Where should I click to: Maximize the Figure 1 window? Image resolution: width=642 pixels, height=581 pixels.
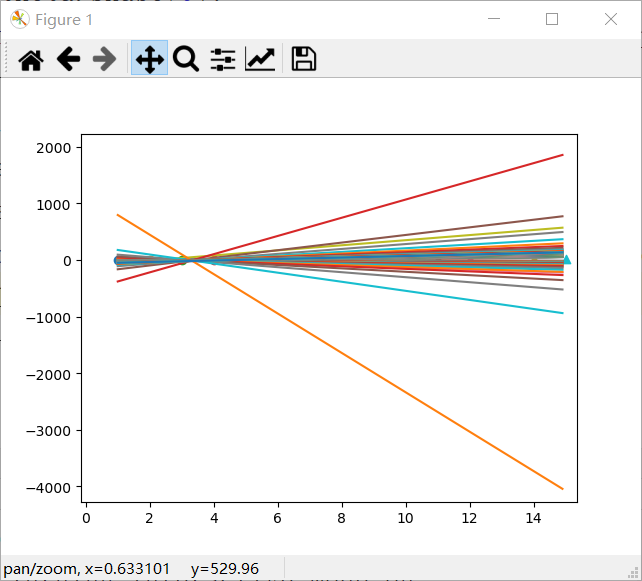[551, 19]
